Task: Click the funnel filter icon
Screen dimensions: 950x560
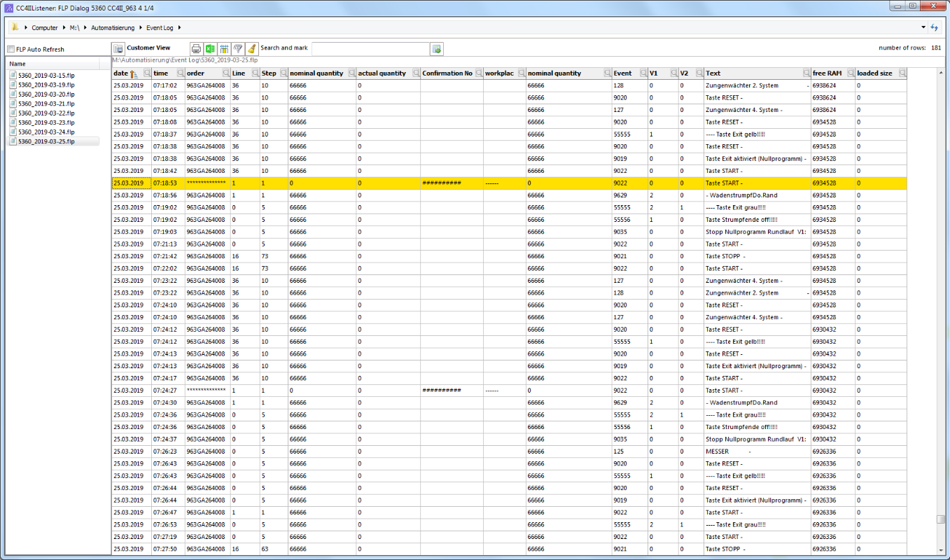Action: (x=238, y=49)
